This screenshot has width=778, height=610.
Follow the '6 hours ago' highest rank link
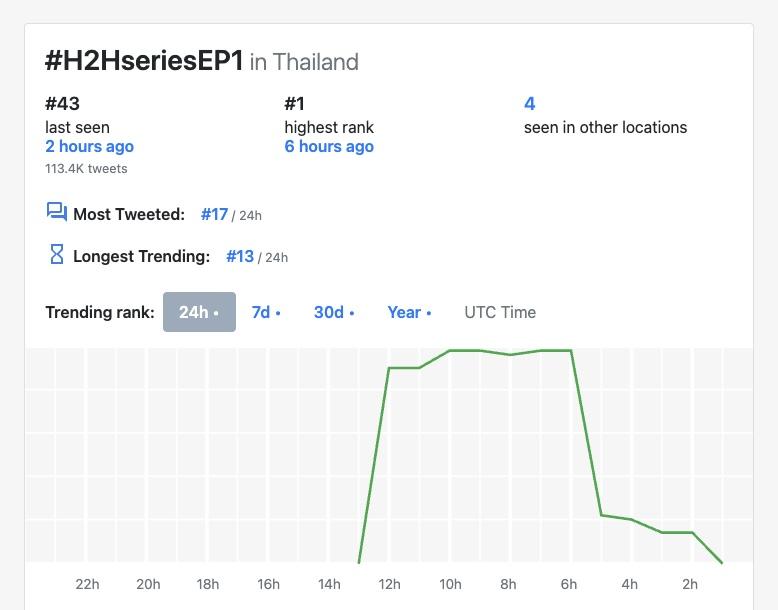pyautogui.click(x=329, y=146)
